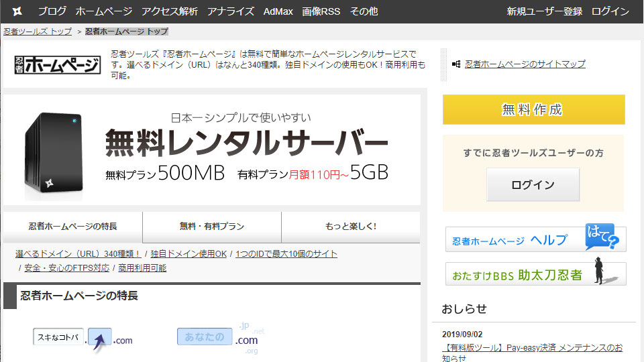The width and height of the screenshot is (644, 362).
Task: Click the Ninja shuriken logo icon
Action: [17, 11]
